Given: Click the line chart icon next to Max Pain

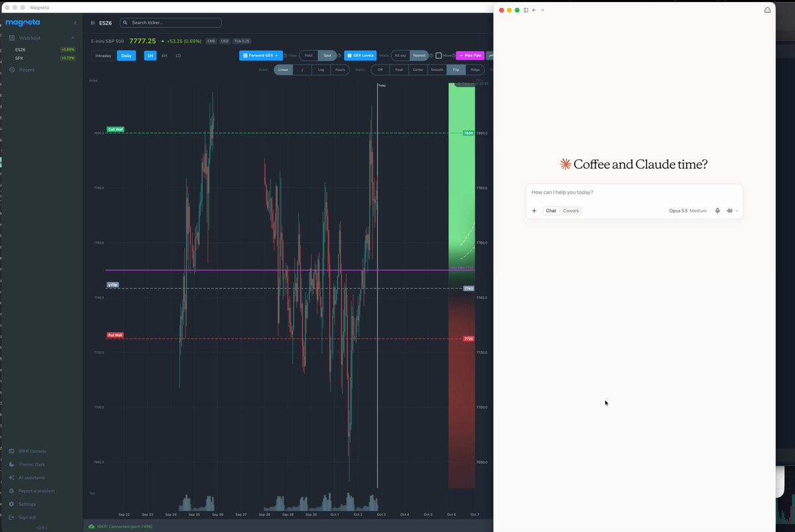Looking at the screenshot, I should pos(490,56).
